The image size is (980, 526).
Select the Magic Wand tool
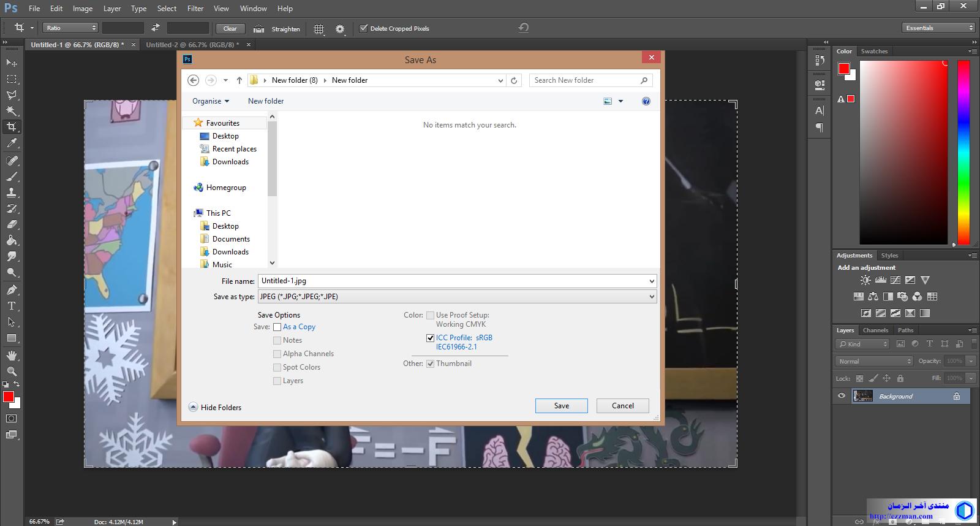tap(12, 111)
